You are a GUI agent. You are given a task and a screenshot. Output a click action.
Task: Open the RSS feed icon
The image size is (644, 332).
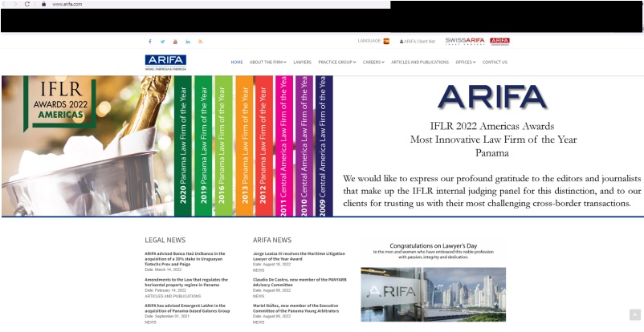[x=201, y=41]
